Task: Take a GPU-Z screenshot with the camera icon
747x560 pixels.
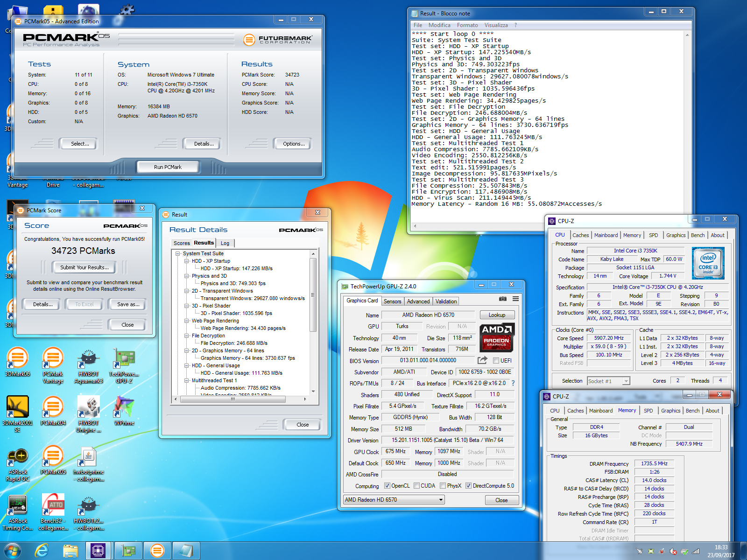Action: click(x=502, y=299)
